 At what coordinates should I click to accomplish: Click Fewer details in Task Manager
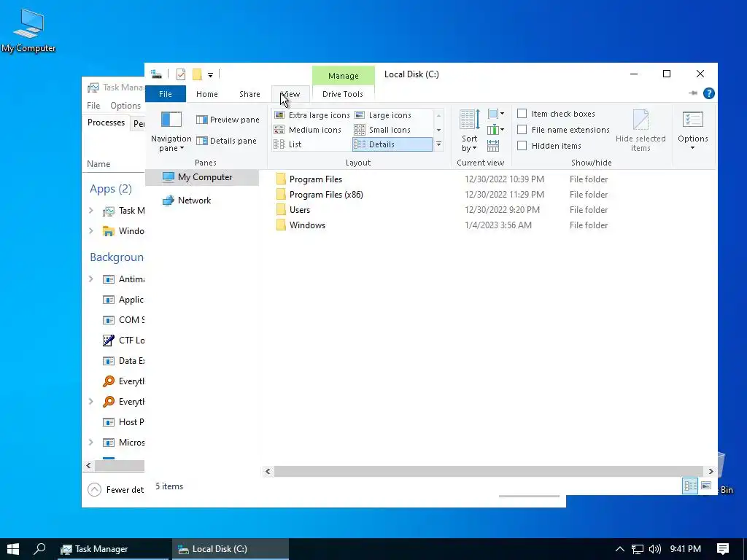pos(116,490)
